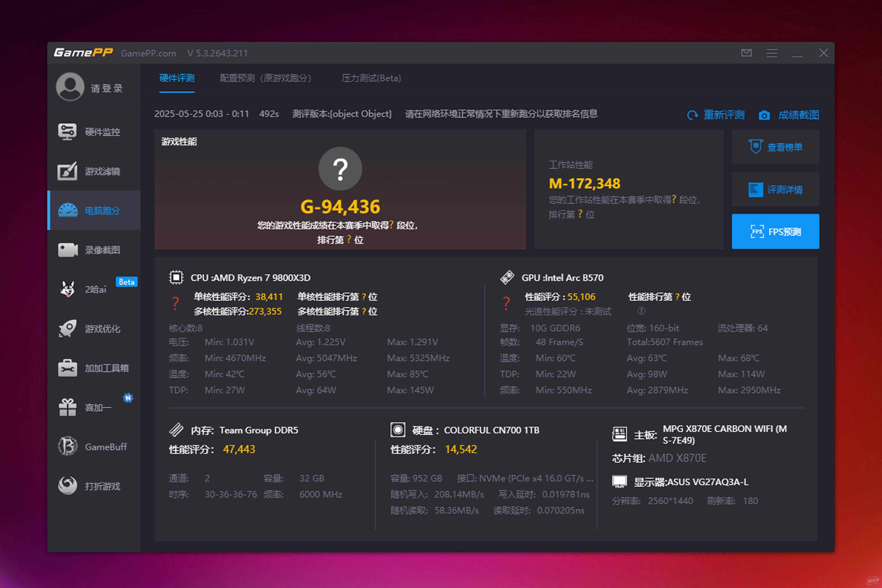Click the multi-core score 273,355

click(265, 311)
